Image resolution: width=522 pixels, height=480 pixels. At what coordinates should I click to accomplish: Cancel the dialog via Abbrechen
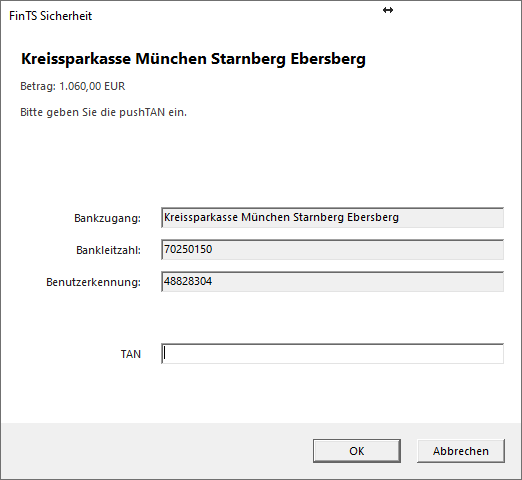(461, 451)
